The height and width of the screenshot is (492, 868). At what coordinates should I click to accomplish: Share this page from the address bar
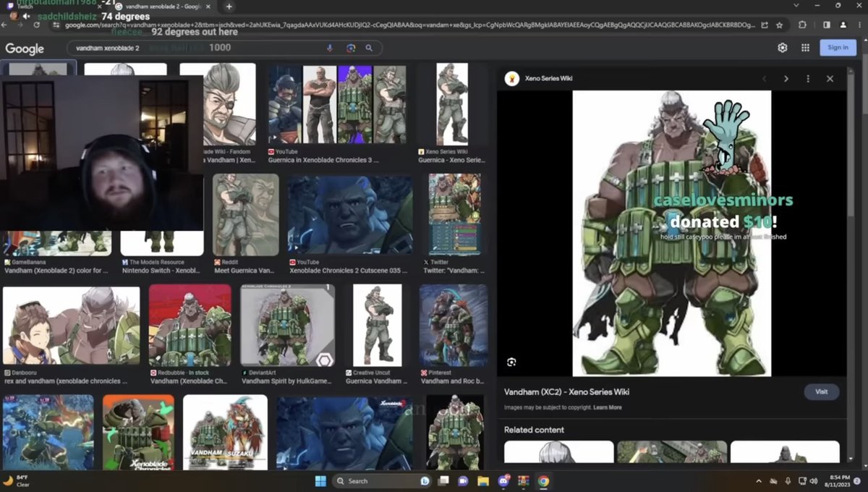click(x=765, y=25)
